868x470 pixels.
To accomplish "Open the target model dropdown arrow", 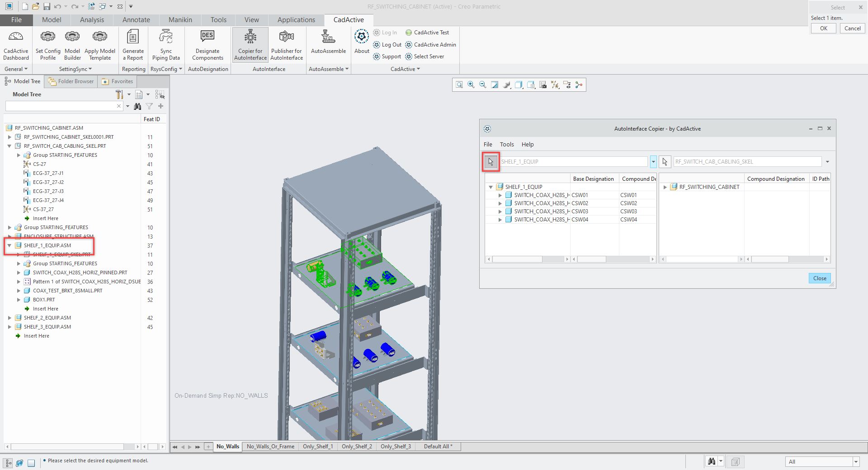I will coord(827,162).
